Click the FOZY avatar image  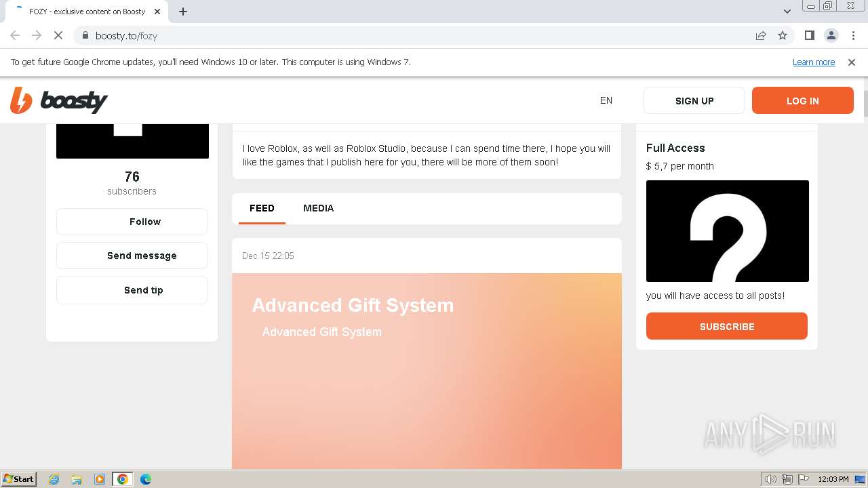[132, 141]
